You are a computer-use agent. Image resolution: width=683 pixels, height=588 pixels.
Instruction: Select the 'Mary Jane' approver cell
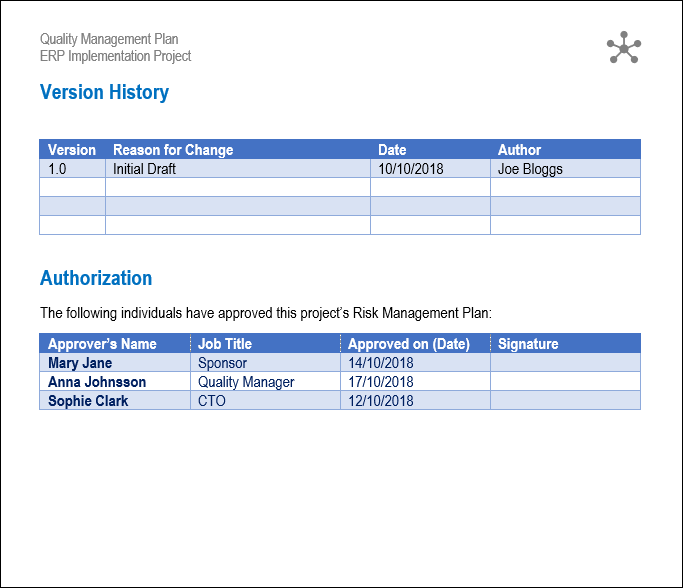(80, 363)
